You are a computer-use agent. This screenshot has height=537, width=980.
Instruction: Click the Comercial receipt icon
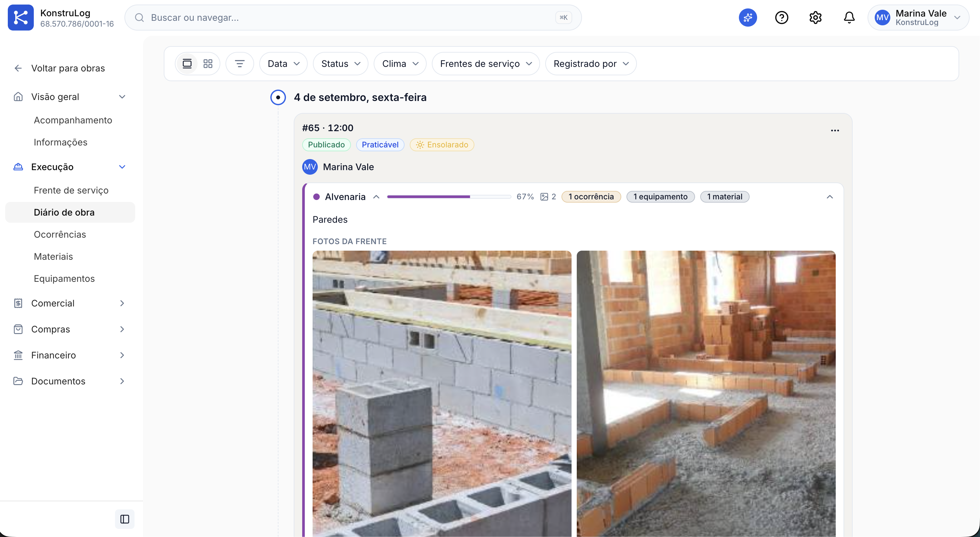18,303
